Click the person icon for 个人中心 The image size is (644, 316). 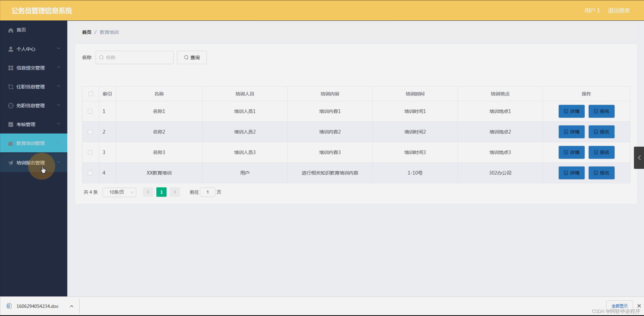(11, 49)
